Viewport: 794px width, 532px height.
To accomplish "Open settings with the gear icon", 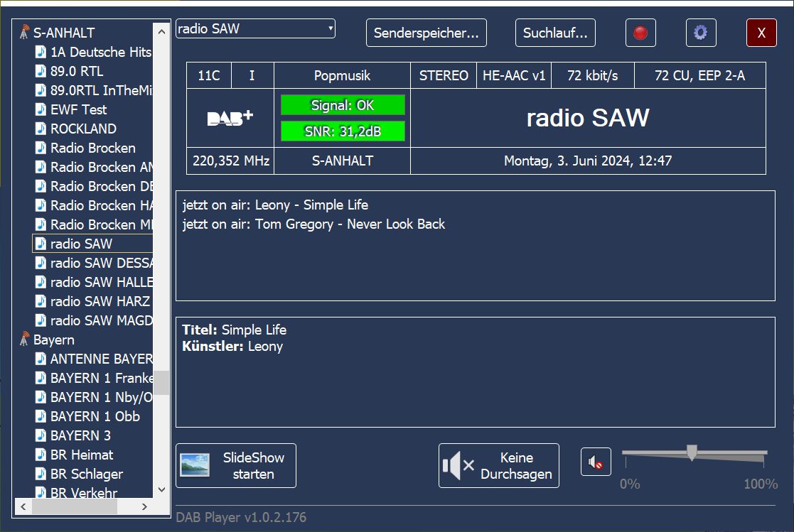I will click(700, 33).
